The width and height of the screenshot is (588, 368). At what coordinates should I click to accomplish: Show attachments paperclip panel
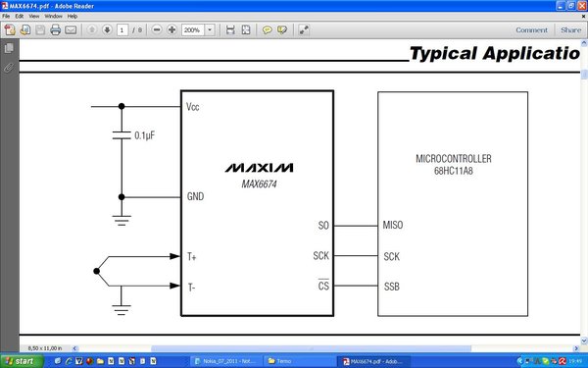(9, 68)
